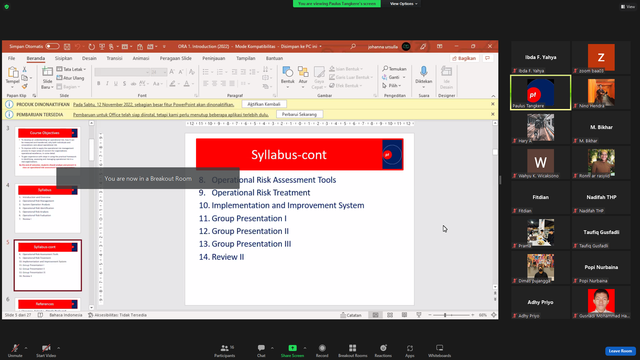This screenshot has width=640, height=360.
Task: Click the Atur Ulang reset button
Action: (70, 78)
